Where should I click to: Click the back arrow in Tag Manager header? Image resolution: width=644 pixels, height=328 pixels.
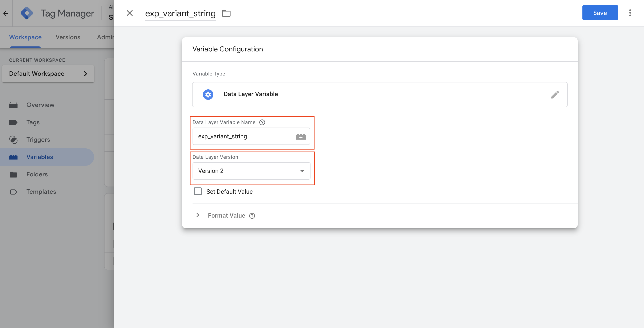[6, 13]
